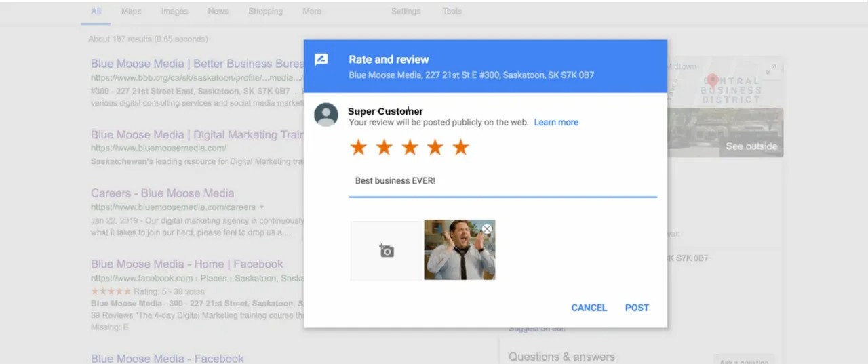
Task: Select the fifth rating star
Action: coord(460,147)
